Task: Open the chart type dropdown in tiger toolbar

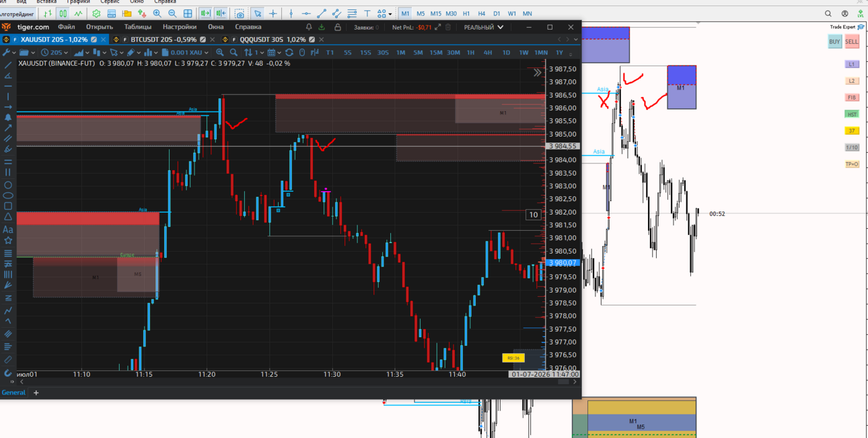Action: point(81,52)
